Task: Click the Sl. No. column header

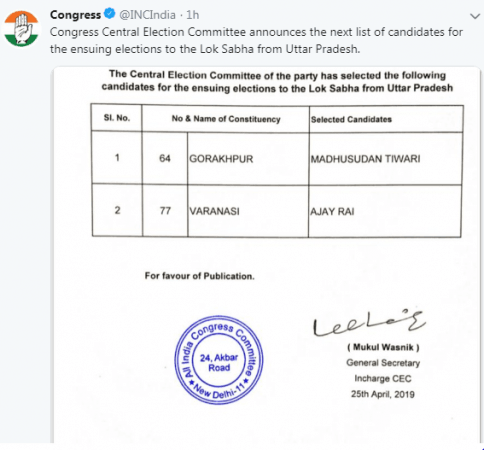Action: point(117,118)
